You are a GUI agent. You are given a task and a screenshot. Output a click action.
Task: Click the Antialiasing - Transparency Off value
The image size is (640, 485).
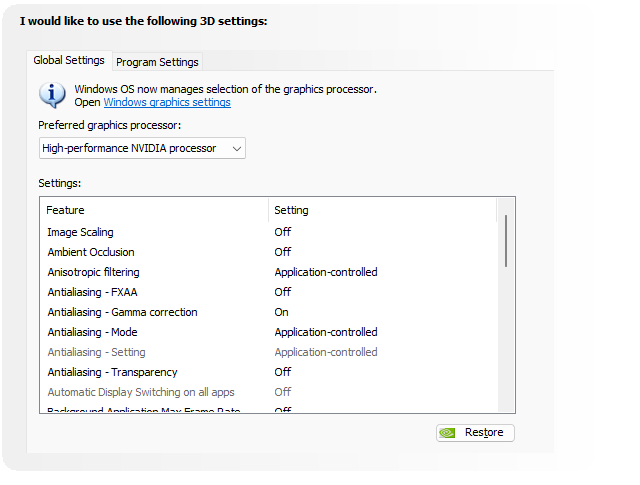pyautogui.click(x=283, y=372)
